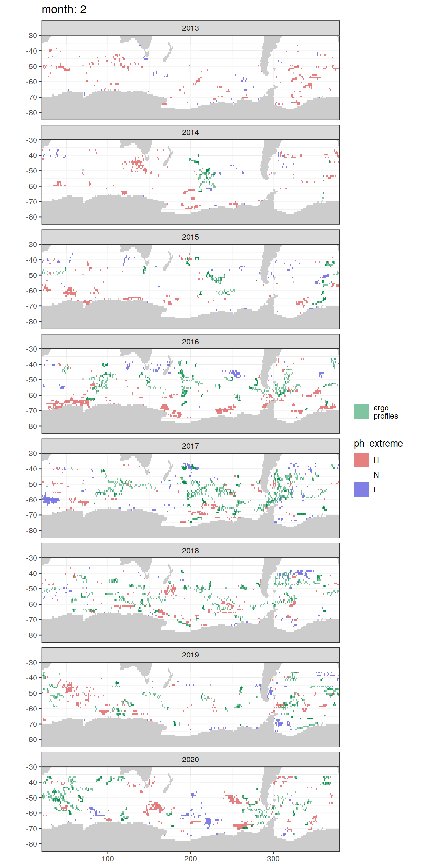Click the 'argo profiles' legend text
Screen dimensions: 434x868
pyautogui.click(x=385, y=412)
